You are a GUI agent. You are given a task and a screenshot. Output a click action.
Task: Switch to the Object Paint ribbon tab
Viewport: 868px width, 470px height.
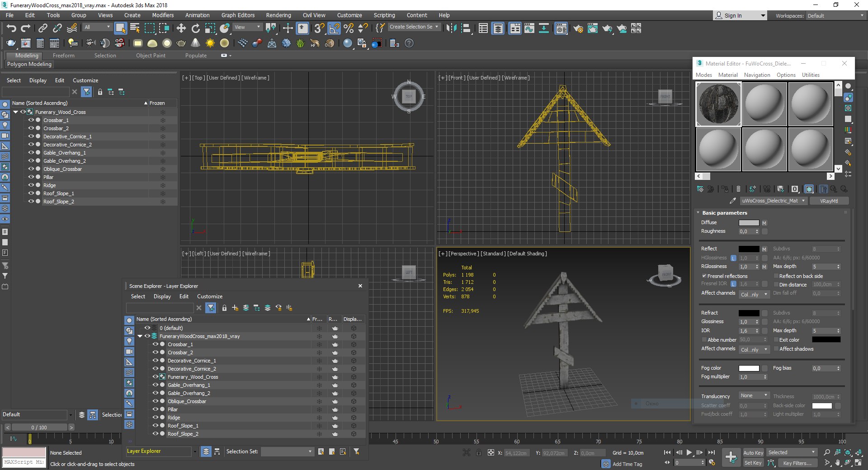click(151, 56)
